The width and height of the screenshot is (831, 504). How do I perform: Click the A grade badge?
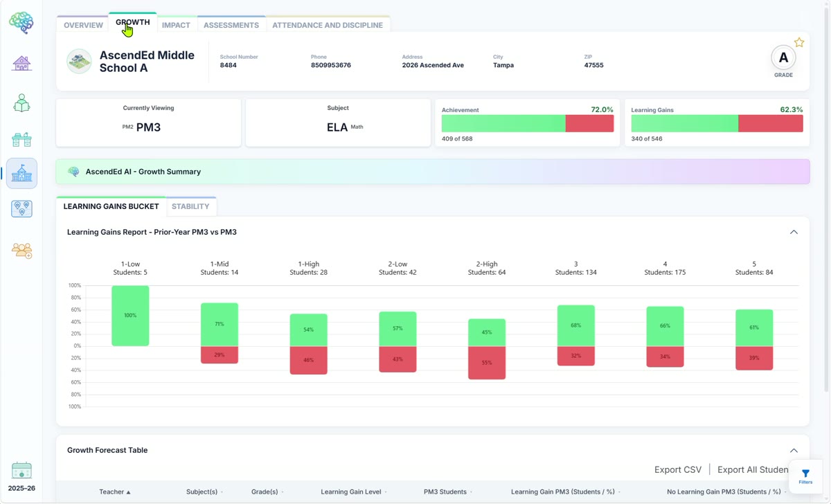pos(783,58)
